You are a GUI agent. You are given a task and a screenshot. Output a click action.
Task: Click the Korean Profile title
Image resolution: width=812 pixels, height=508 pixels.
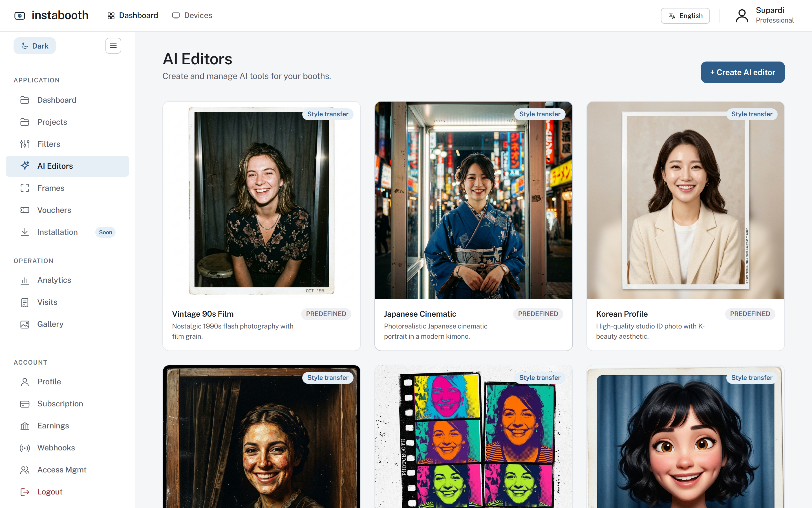coord(622,314)
